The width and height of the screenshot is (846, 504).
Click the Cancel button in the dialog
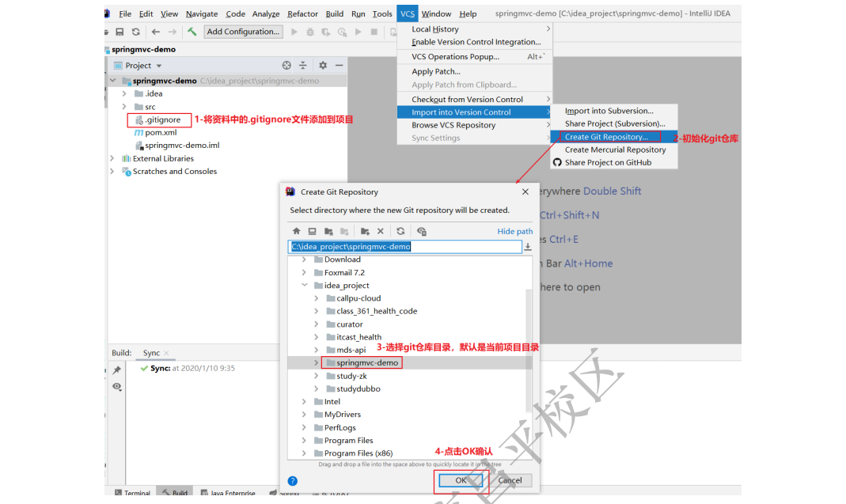pyautogui.click(x=510, y=480)
